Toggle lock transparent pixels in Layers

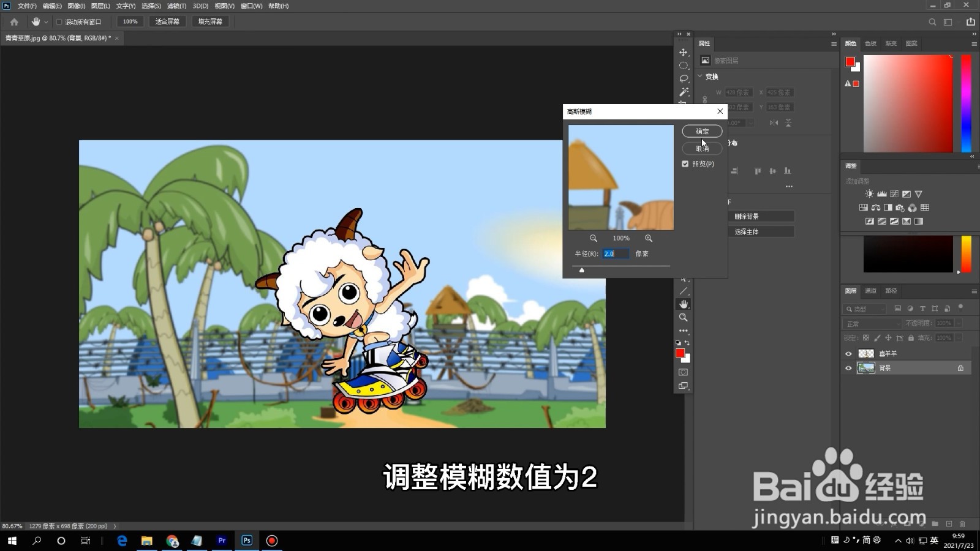(865, 338)
